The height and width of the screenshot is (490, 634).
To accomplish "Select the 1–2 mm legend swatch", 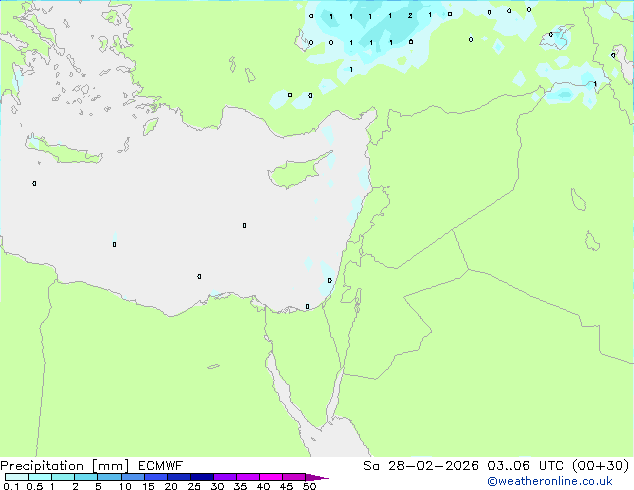I will 63,477.
